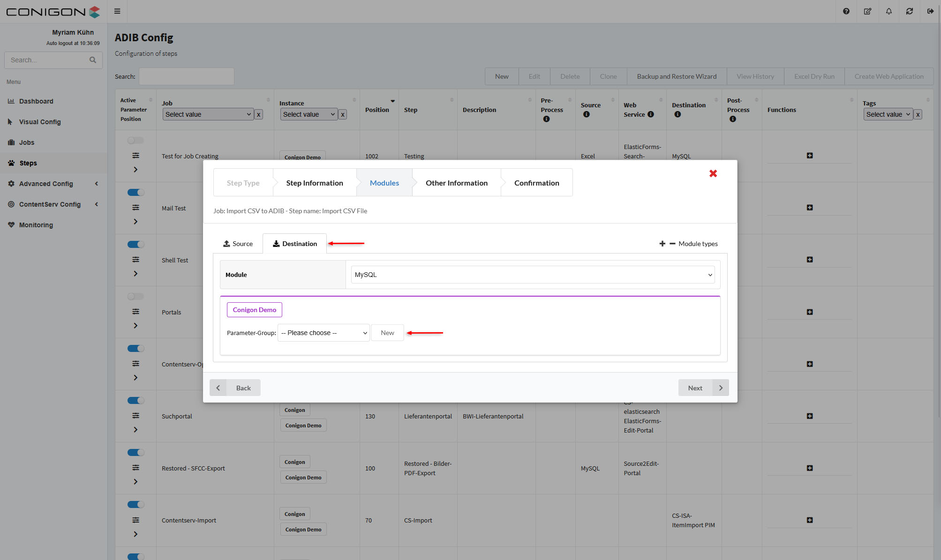Screen dimensions: 941x560
Task: Enable the Test for Job Creating toggle
Action: (136, 140)
